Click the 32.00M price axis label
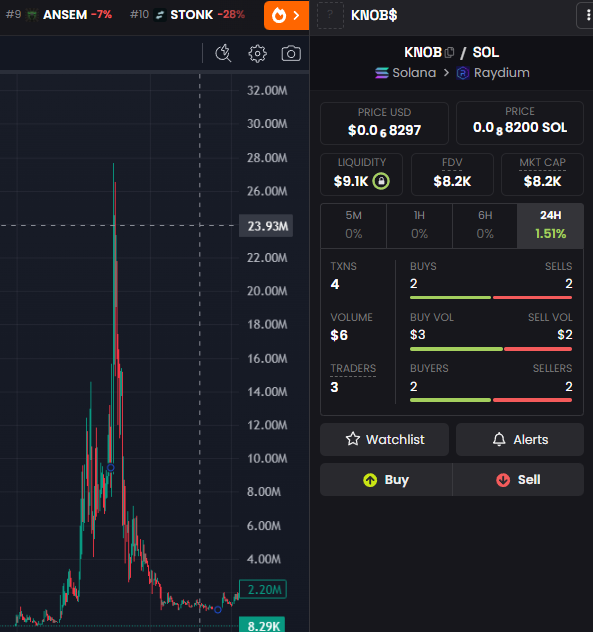593x632 pixels. click(267, 90)
